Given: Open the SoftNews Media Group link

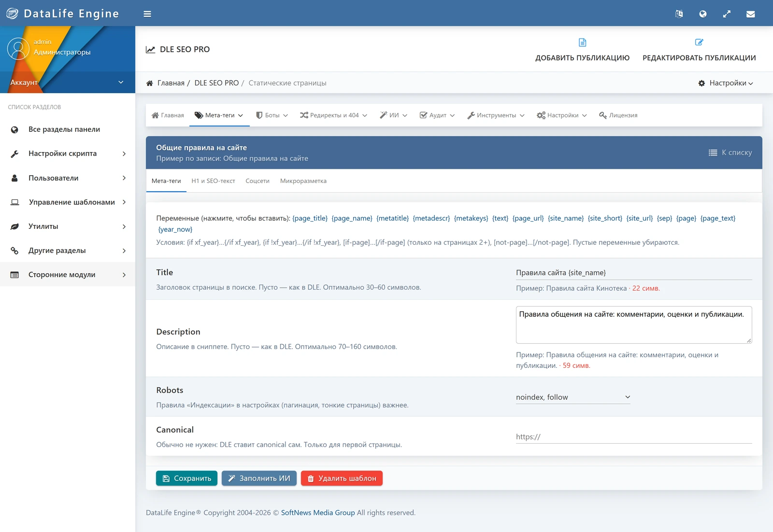Looking at the screenshot, I should (318, 513).
